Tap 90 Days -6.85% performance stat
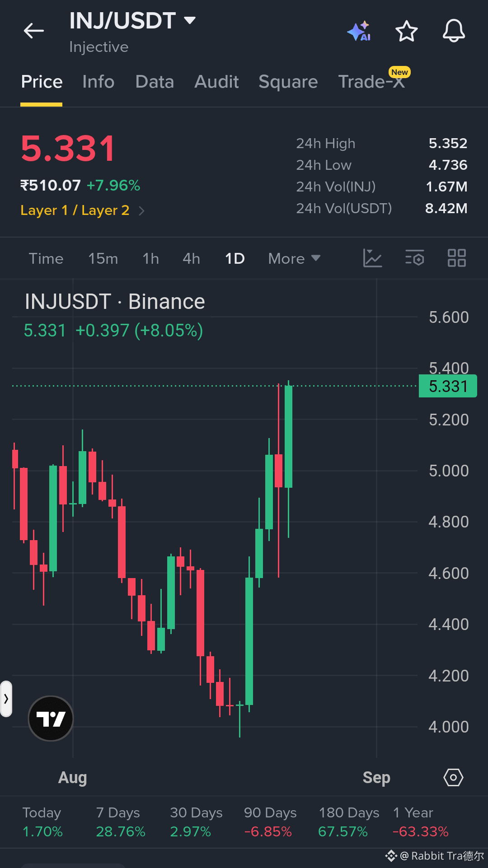The width and height of the screenshot is (488, 868). pos(270,822)
